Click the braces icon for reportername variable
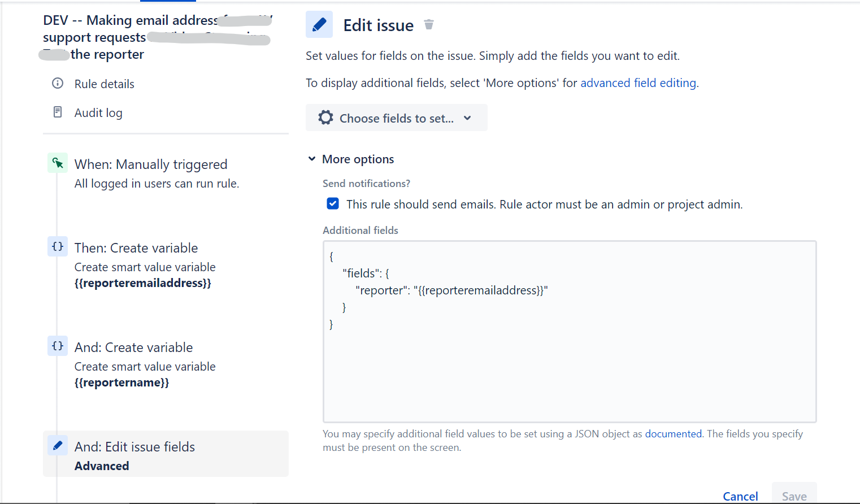The height and width of the screenshot is (504, 860). click(58, 346)
